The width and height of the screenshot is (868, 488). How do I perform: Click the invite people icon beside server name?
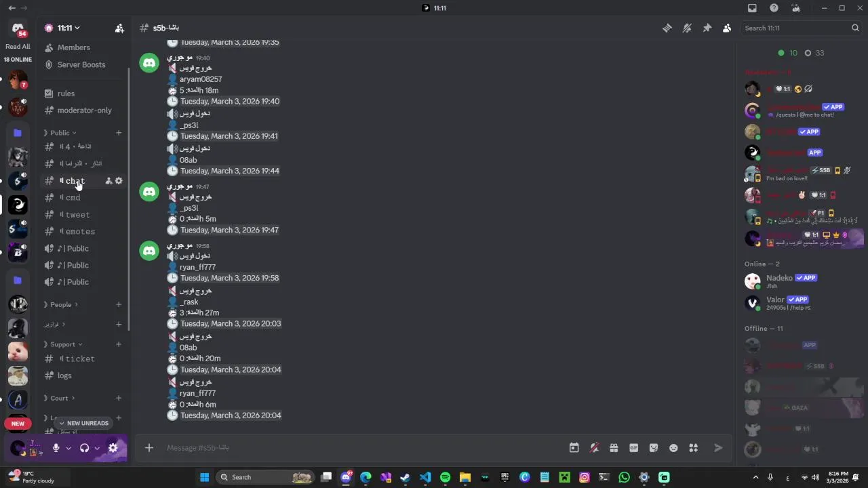119,28
